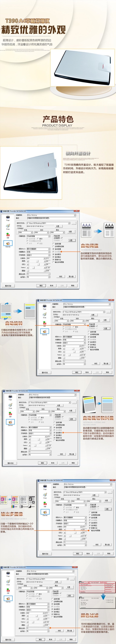Select PDF icon in dialog beside 自动阈值
The height and width of the screenshot is (644, 116).
(x=8, y=235)
